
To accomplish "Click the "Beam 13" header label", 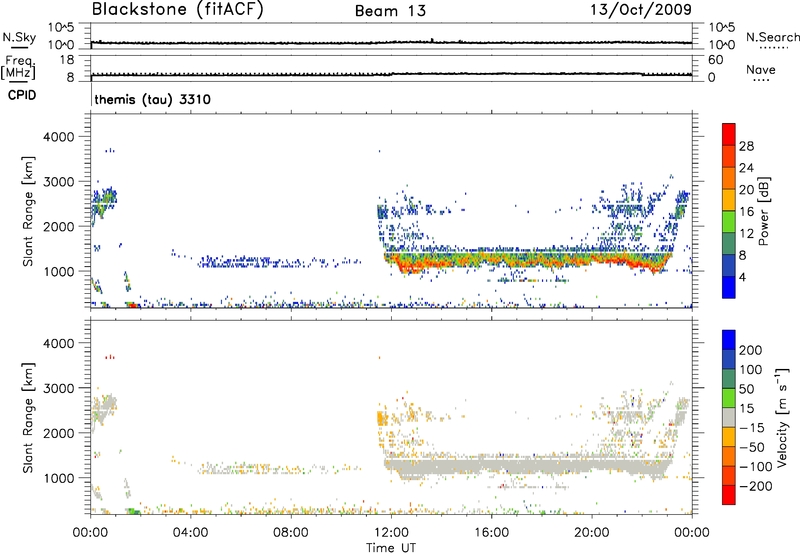I will click(x=390, y=11).
